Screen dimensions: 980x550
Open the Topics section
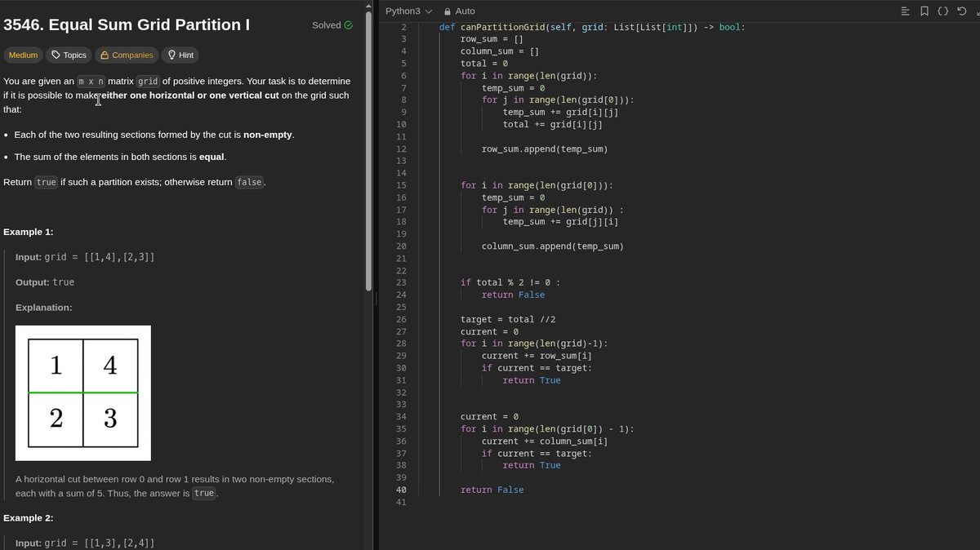coord(68,55)
